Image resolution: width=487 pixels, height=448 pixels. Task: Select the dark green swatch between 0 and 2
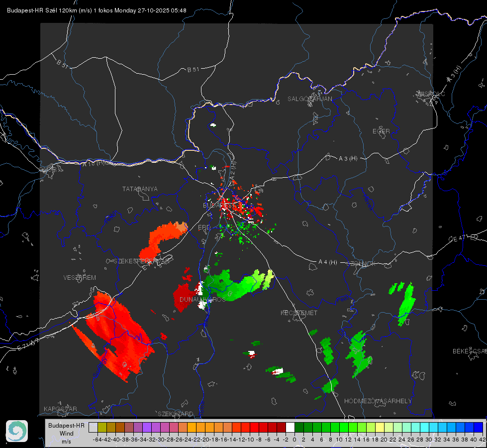(x=299, y=427)
